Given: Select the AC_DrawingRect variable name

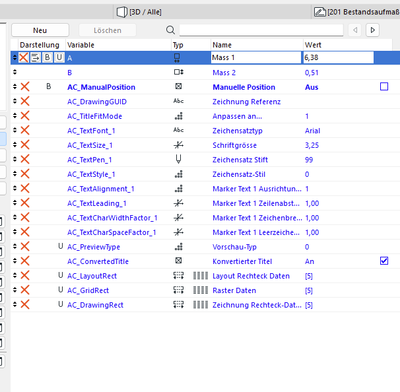Looking at the screenshot, I should [x=95, y=305].
